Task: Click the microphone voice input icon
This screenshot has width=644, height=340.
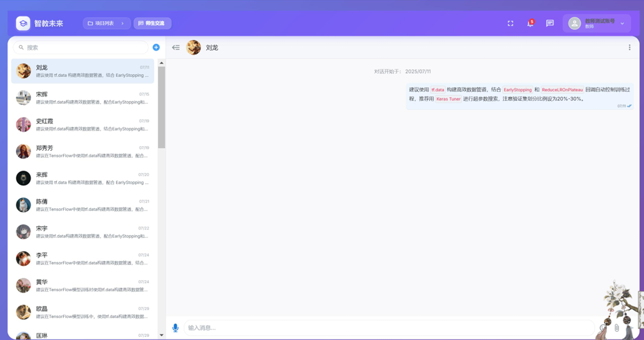Action: [176, 327]
